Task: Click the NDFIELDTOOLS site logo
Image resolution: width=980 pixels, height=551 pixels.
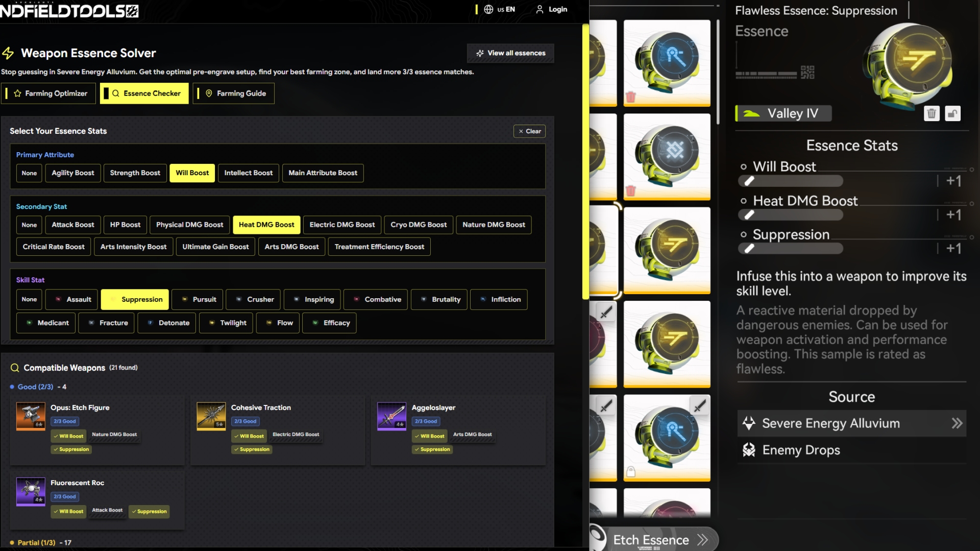Action: [69, 11]
